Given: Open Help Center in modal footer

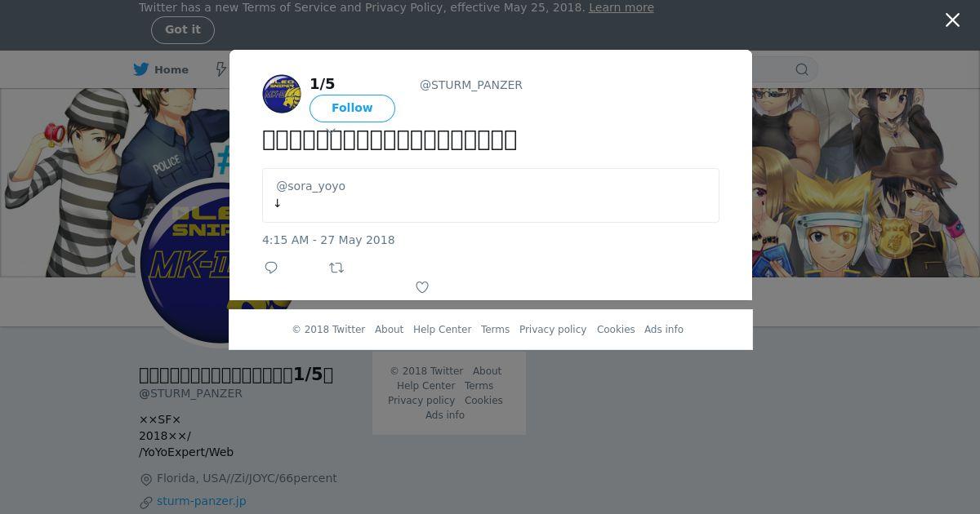Looking at the screenshot, I should (x=442, y=330).
